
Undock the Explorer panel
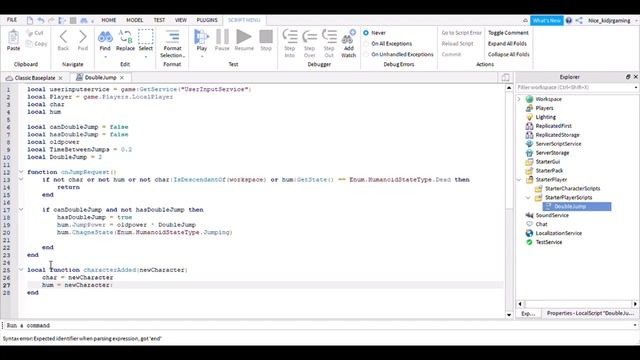628,77
